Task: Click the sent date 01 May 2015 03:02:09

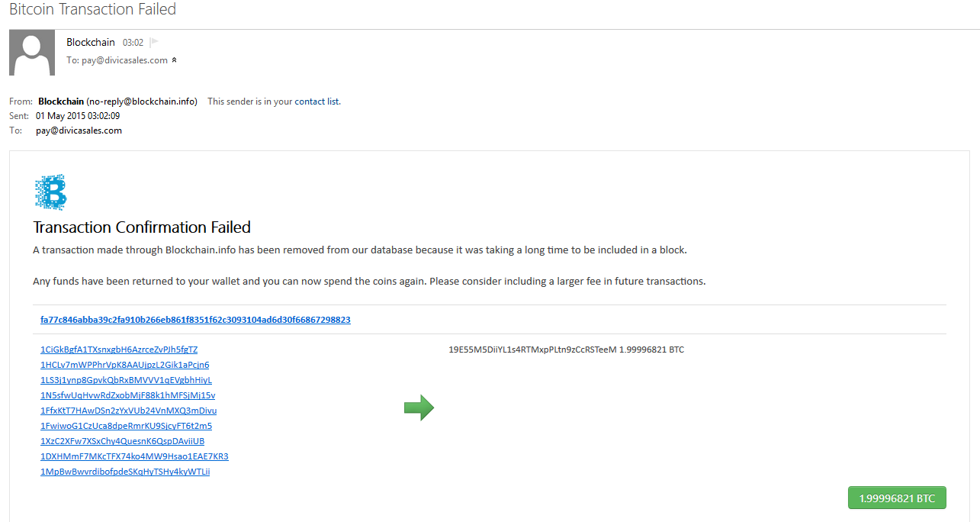Action: click(x=78, y=116)
